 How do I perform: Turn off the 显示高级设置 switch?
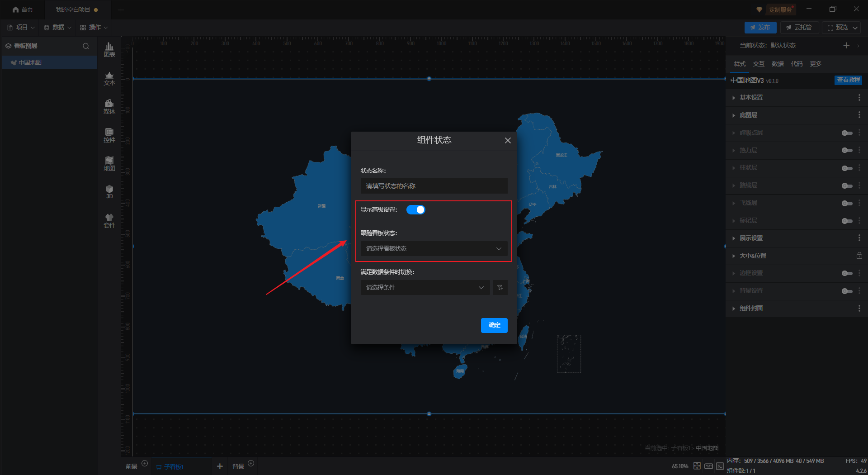tap(416, 209)
